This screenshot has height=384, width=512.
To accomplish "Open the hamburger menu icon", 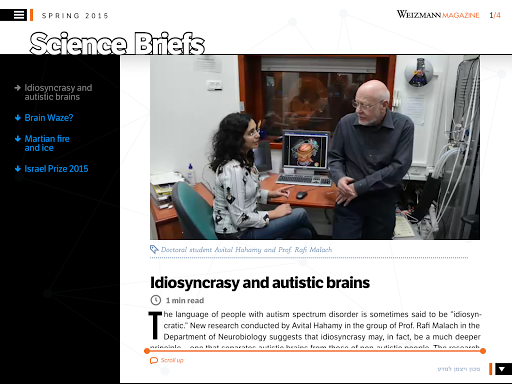I will pyautogui.click(x=19, y=15).
